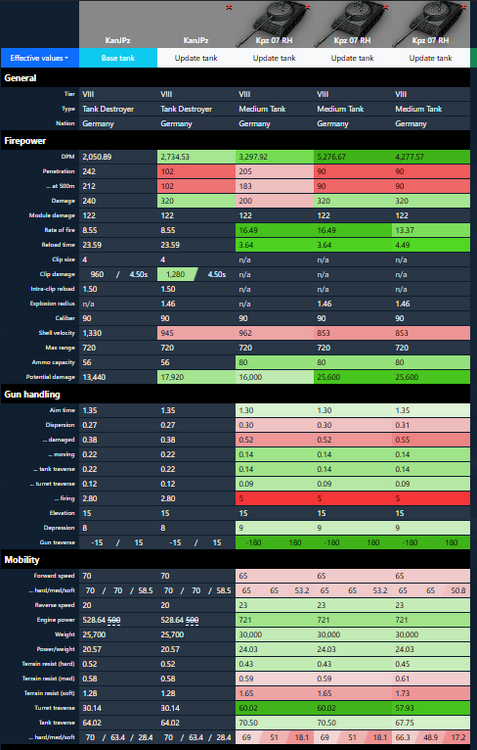Click the damage value 240
Screen dimensions: 477x750
(89, 201)
